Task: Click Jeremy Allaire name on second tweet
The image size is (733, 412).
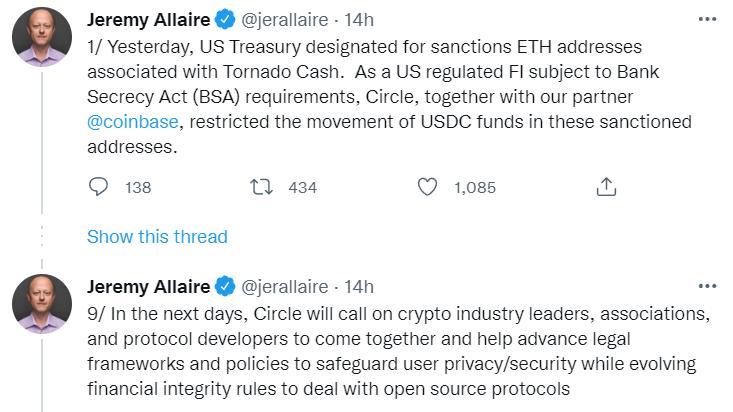Action: click(x=148, y=286)
